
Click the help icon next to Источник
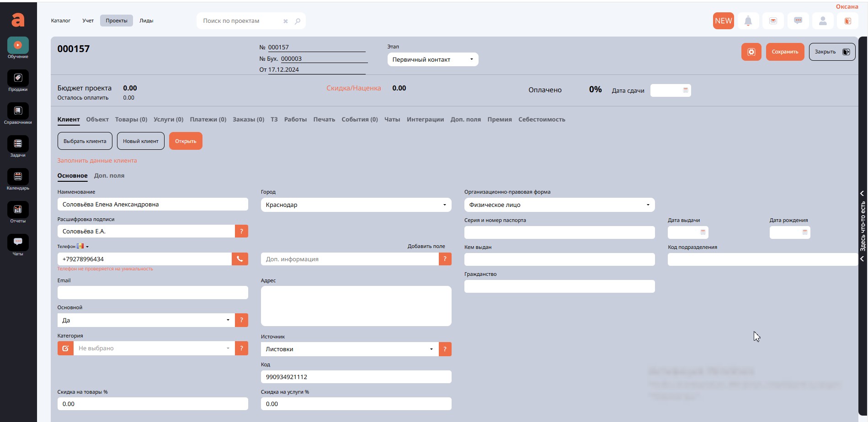(445, 349)
